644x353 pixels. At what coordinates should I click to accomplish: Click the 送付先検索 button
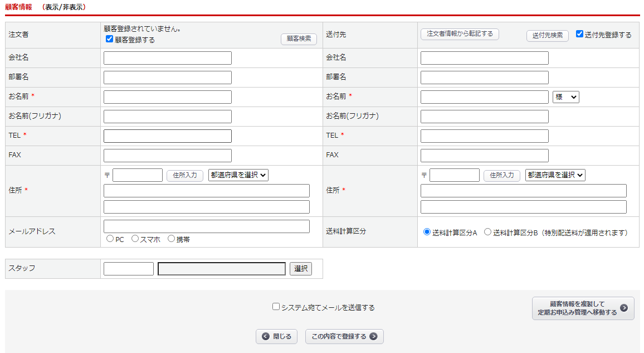pyautogui.click(x=547, y=36)
